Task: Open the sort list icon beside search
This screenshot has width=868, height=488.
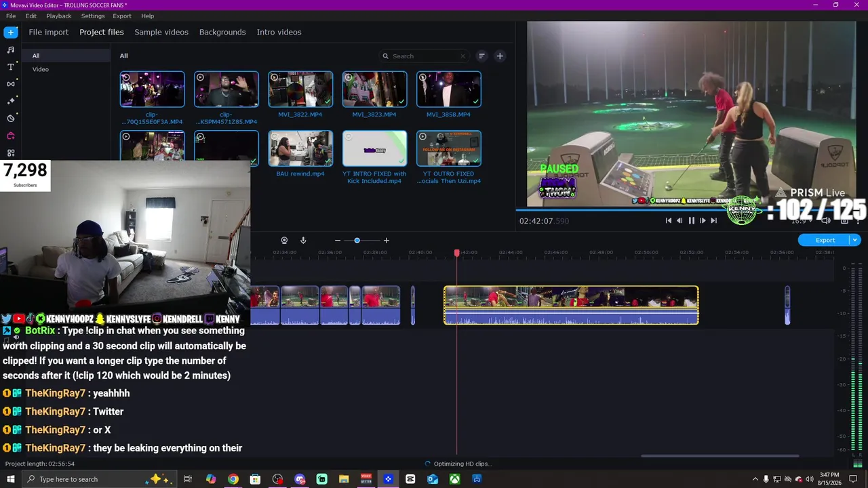Action: [x=481, y=56]
